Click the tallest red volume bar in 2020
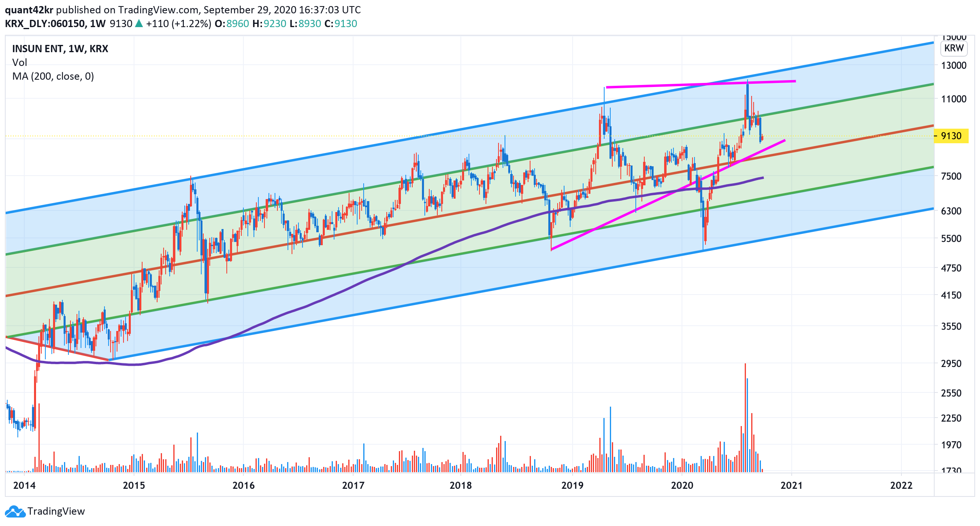980x526 pixels. (x=745, y=417)
